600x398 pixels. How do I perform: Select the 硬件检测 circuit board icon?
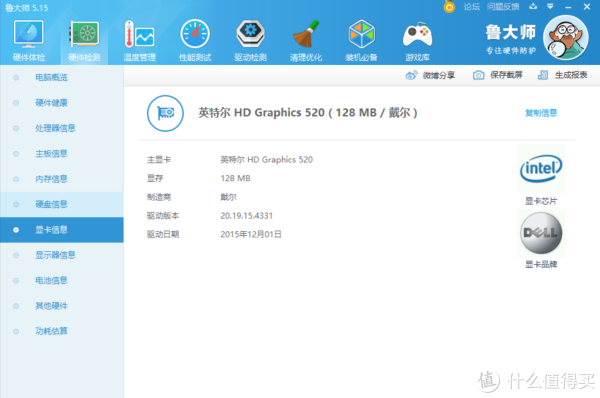click(84, 34)
